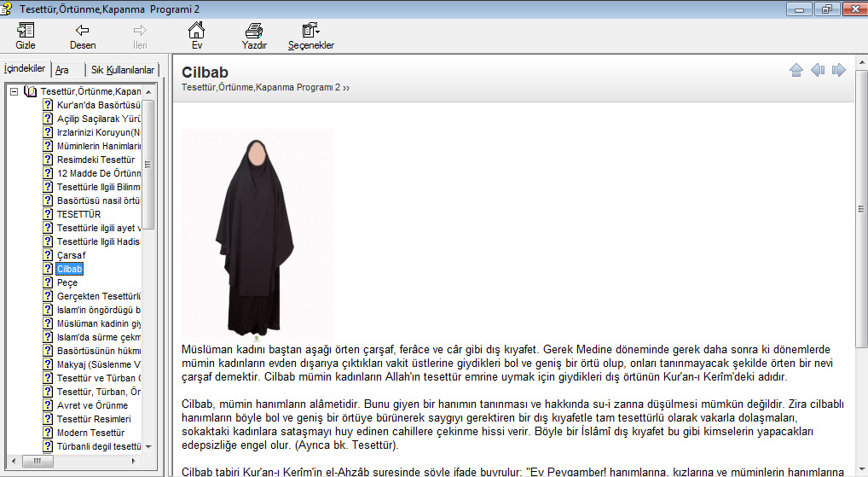The width and height of the screenshot is (868, 477).
Task: Open the Çarşaf topic in contents
Action: tap(71, 255)
